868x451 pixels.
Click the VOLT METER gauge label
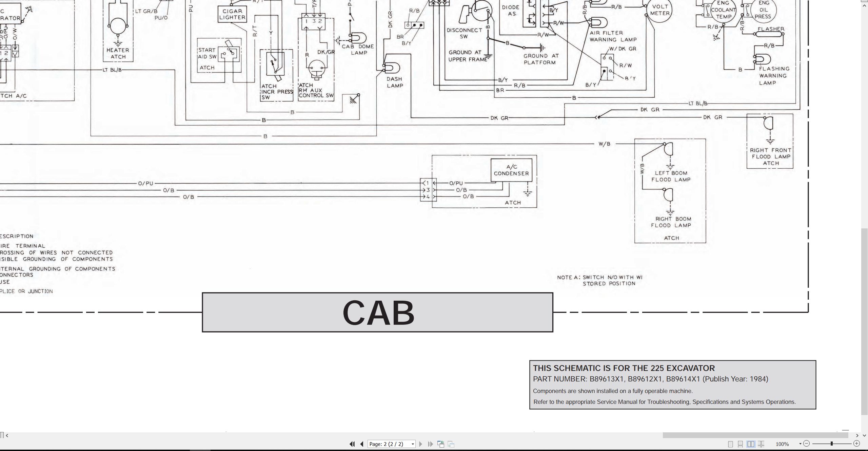click(x=660, y=10)
